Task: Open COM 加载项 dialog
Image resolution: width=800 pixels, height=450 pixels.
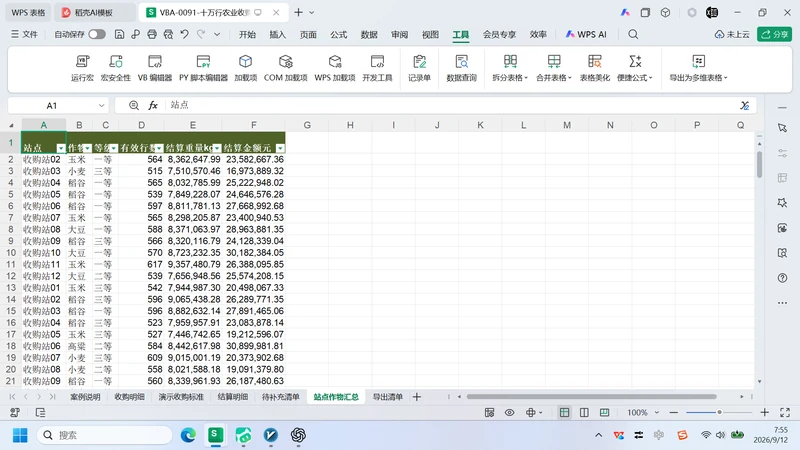Action: coord(285,68)
